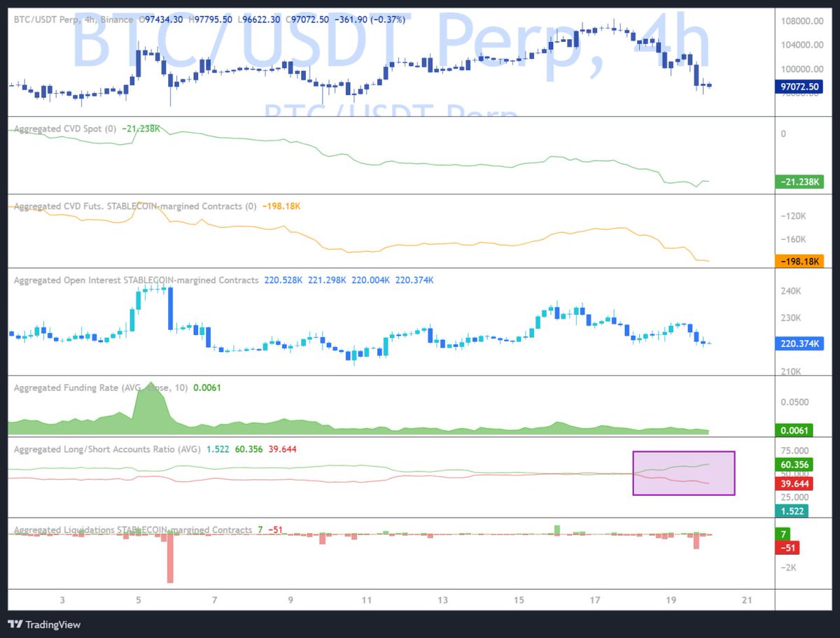Select date 21 on the time axis

click(x=747, y=600)
